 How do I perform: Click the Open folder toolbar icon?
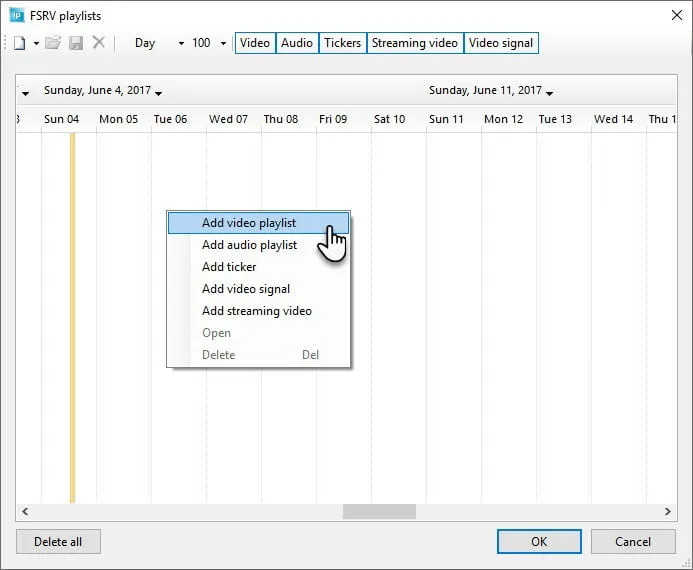[x=53, y=43]
